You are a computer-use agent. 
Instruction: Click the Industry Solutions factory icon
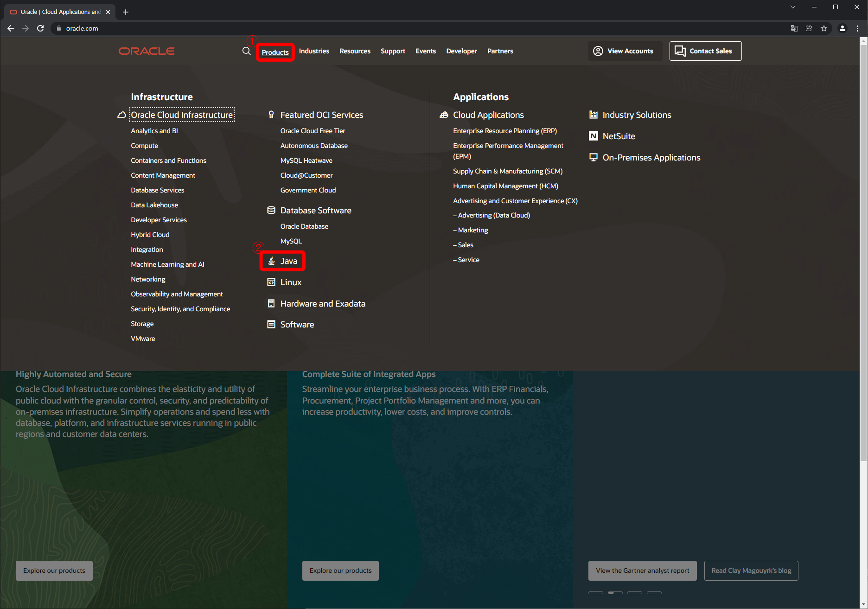[593, 115]
